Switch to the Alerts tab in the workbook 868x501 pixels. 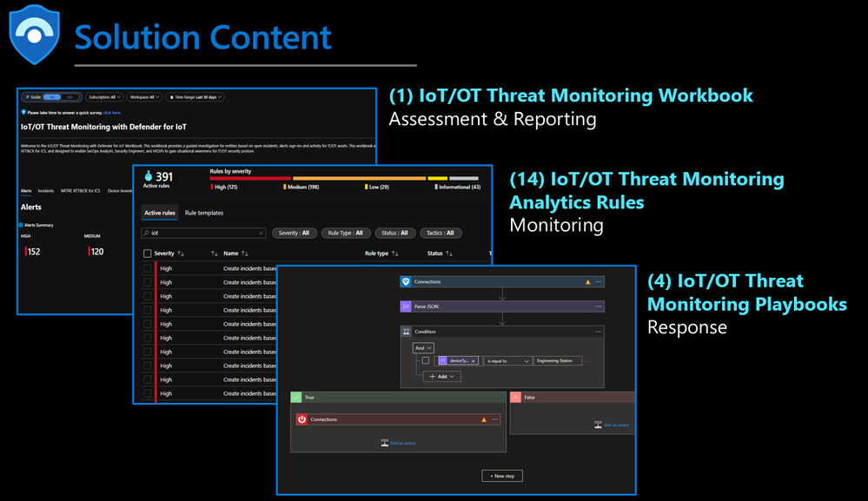26,191
